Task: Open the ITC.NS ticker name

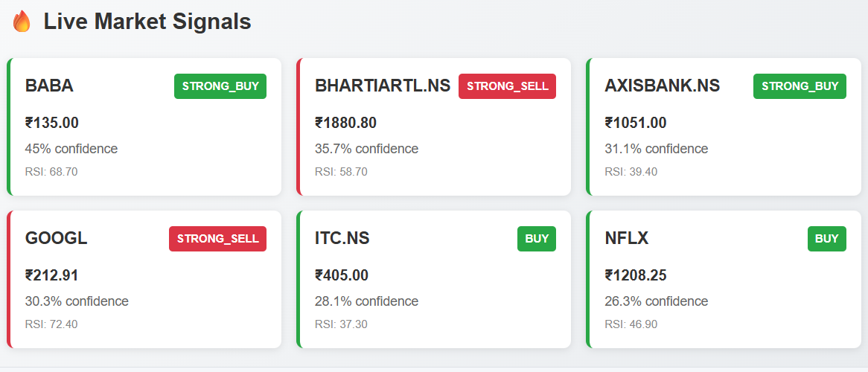Action: pos(342,239)
